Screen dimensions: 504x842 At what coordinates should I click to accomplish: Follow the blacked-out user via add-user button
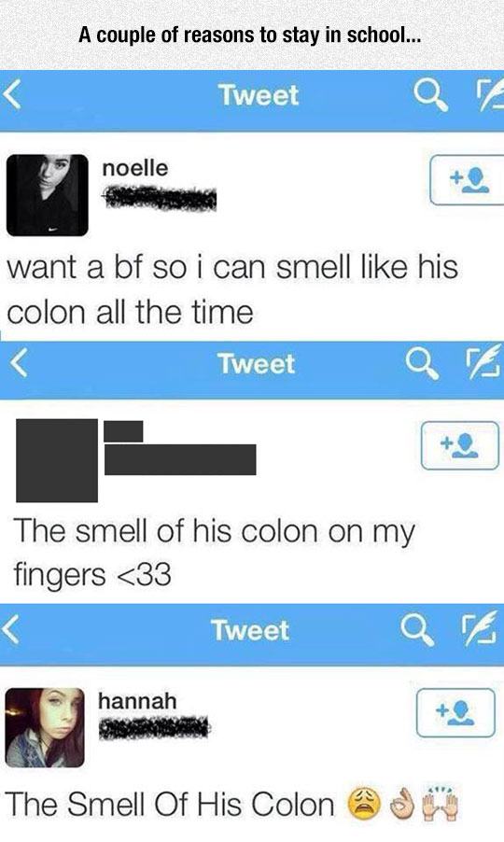pos(460,445)
